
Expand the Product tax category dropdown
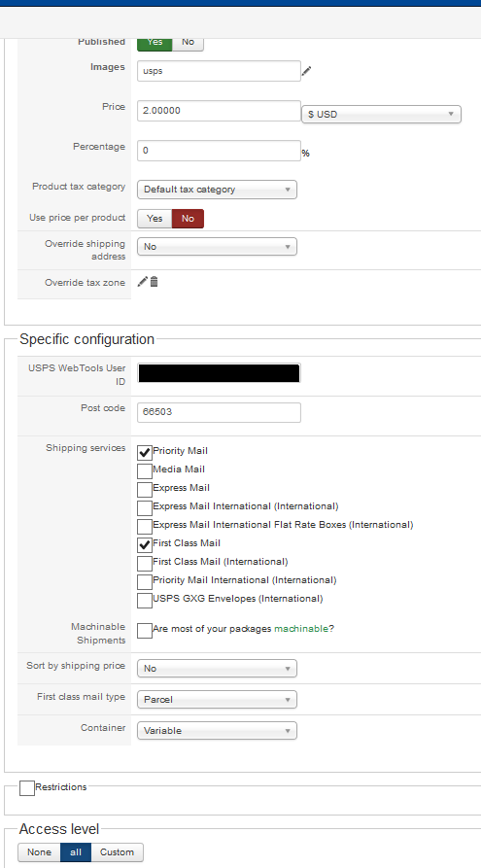[217, 190]
